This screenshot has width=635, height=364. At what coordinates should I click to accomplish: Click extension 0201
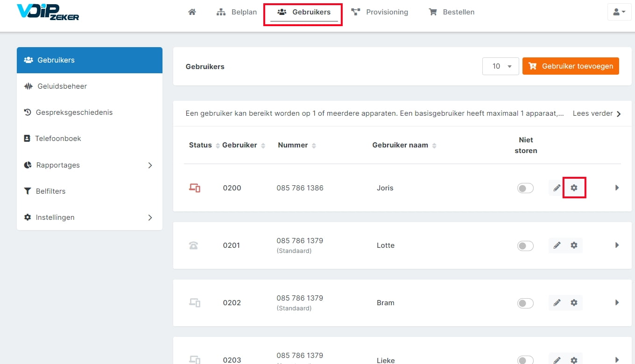tap(232, 245)
